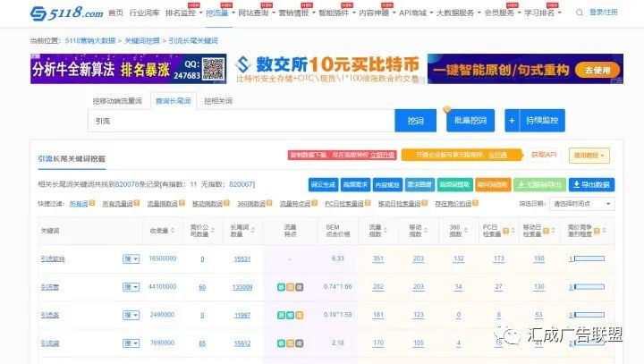Click the help icon beside 移动指数词 filter
Screen dimensions: 644x364
tap(226, 203)
